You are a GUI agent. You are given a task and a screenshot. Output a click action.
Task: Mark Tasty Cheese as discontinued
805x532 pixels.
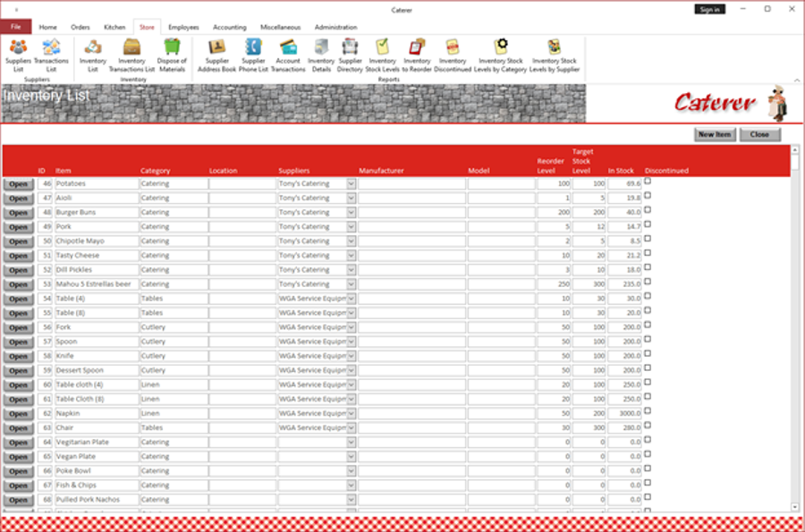coord(648,253)
